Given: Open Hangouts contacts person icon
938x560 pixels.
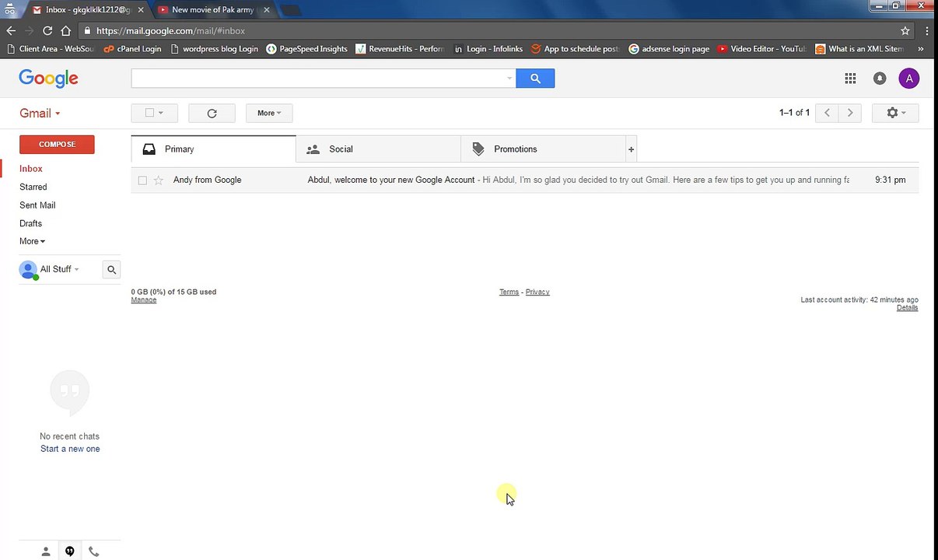Looking at the screenshot, I should coord(46,551).
